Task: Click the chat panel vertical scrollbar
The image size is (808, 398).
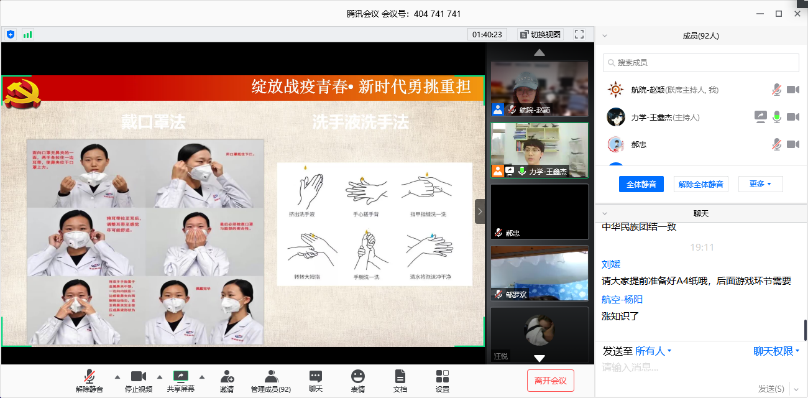Action: tap(805, 330)
